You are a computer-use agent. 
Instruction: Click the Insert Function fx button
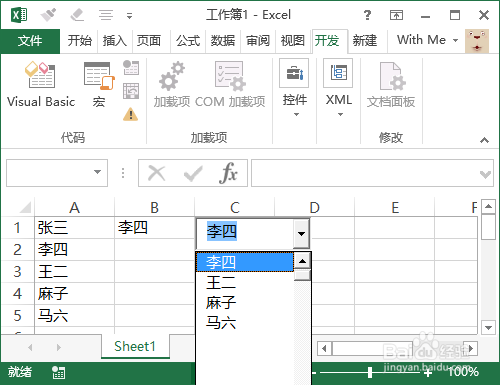229,173
